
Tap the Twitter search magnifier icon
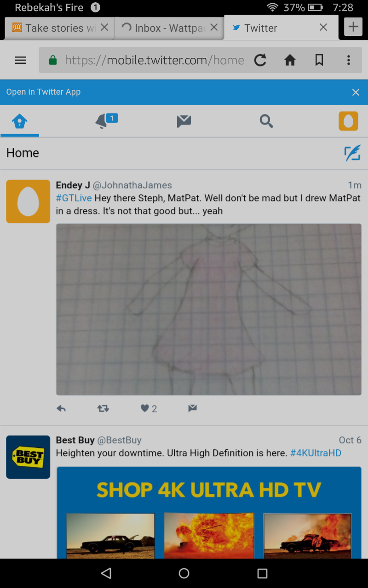(x=266, y=121)
